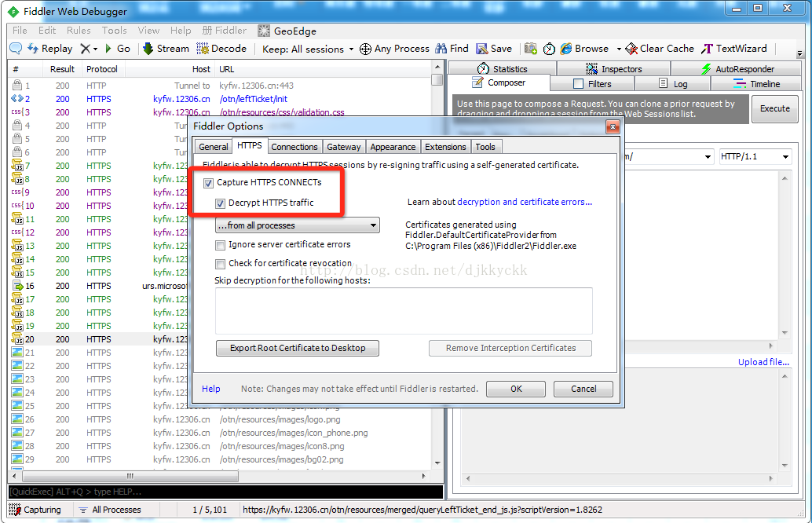Switch to the Filters tab
The width and height of the screenshot is (812, 523).
[x=592, y=83]
